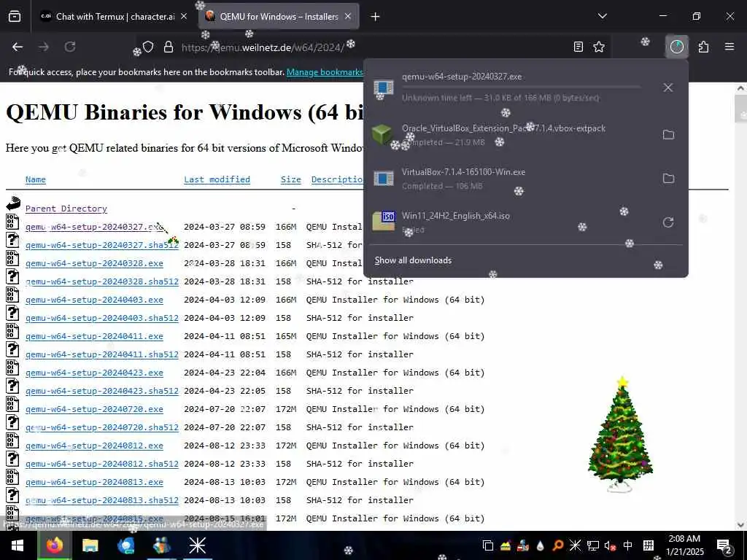747x560 pixels.
Task: Open the network tray icon
Action: coord(592,545)
